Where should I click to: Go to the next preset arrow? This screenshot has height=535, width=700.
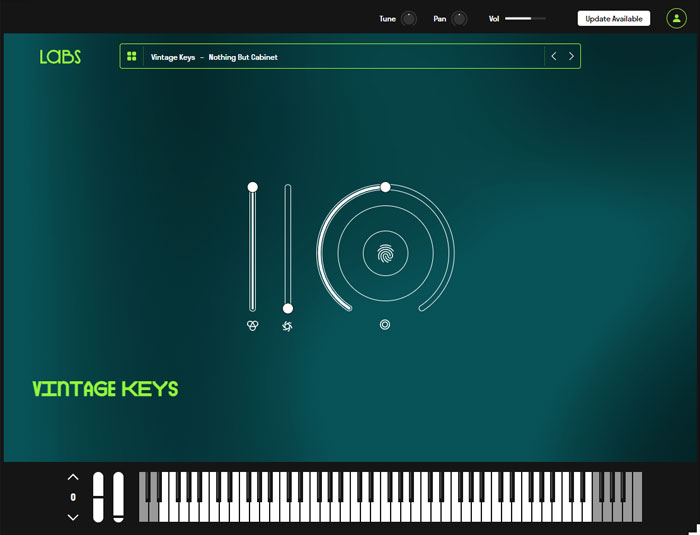tap(571, 56)
